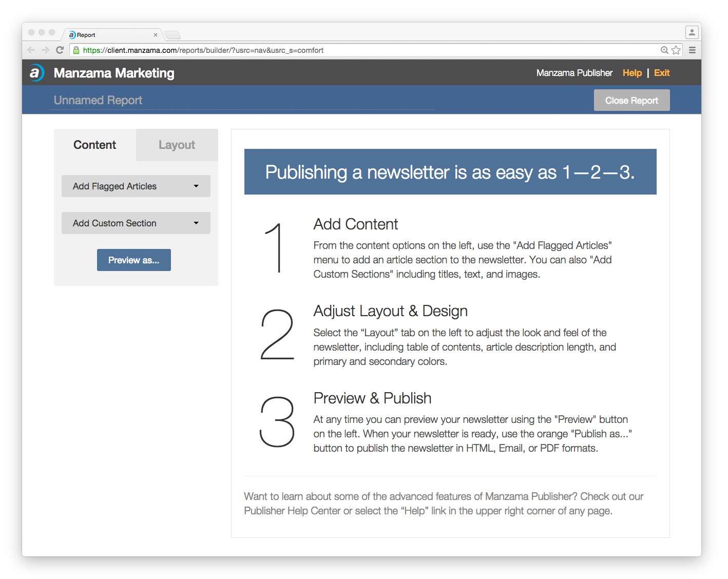Open the Chrome hamburger menu

pyautogui.click(x=692, y=50)
